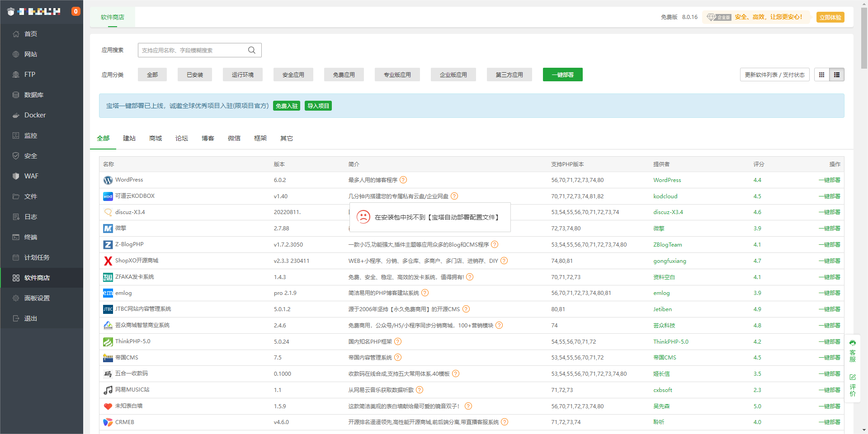Select the 运行环境 category filter
This screenshot has height=434, width=868.
(243, 75)
